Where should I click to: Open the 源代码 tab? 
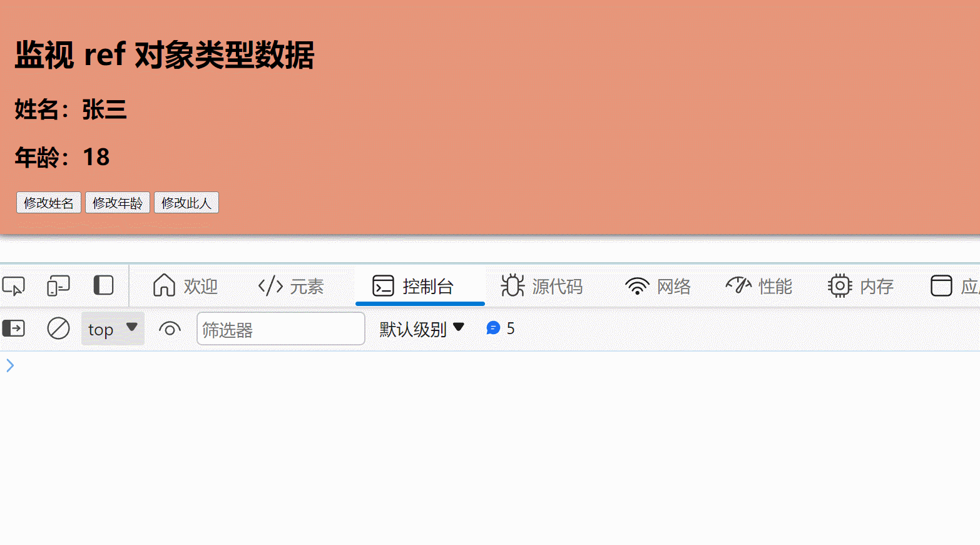(542, 286)
